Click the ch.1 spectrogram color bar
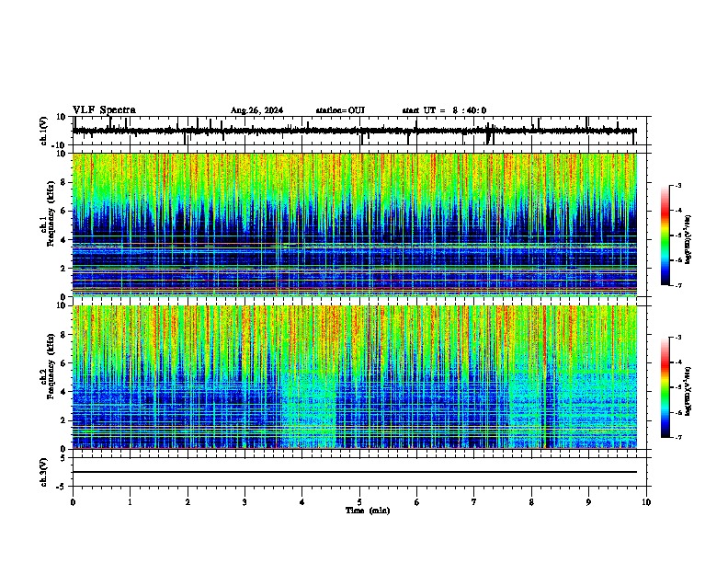This screenshot has height=563, width=728. click(665, 236)
